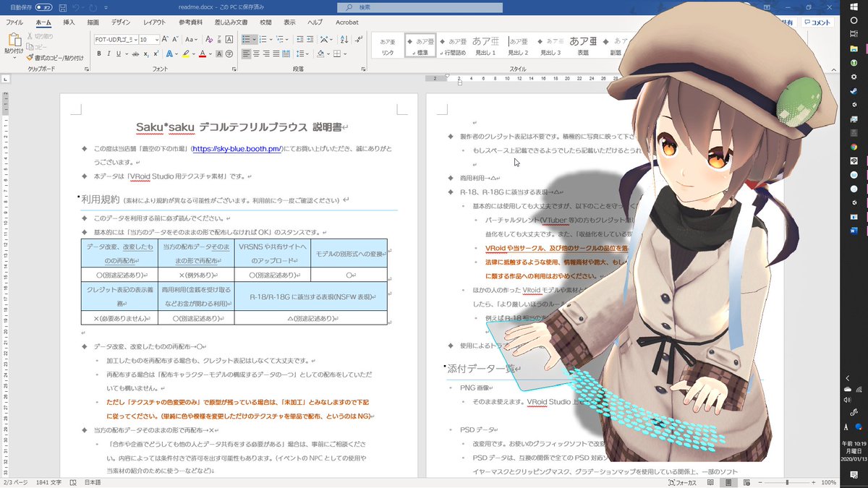Click the yellow highlight color button

coord(186,54)
